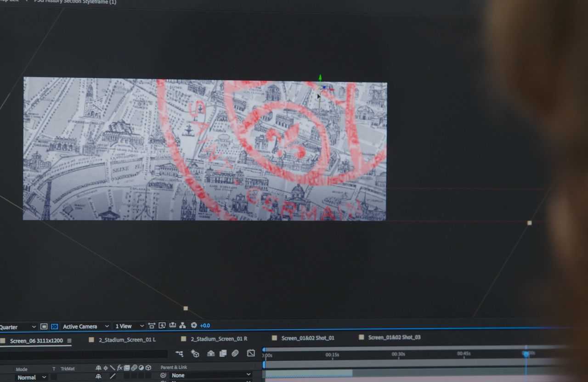Toggle Pixel Aspect Ratio Correction icon
Screen dimensions: 588x382
(152, 326)
